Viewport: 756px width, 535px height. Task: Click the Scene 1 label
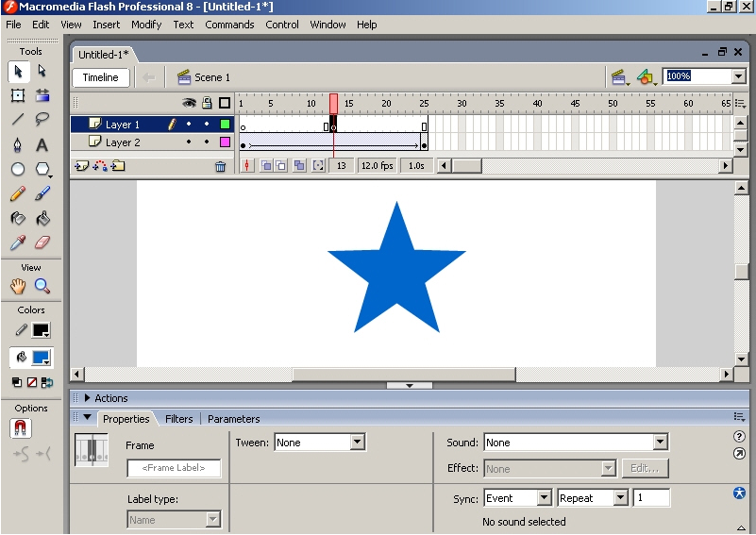(x=212, y=77)
